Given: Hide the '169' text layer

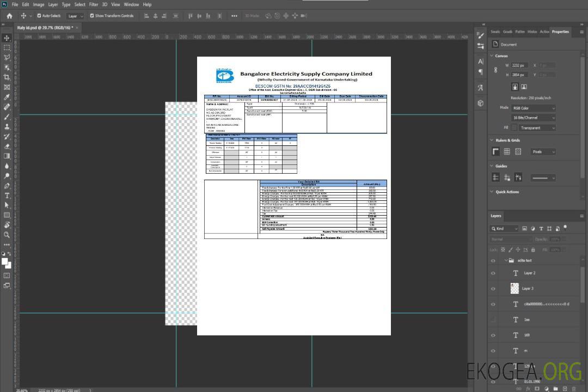Looking at the screenshot, I should coord(493,335).
